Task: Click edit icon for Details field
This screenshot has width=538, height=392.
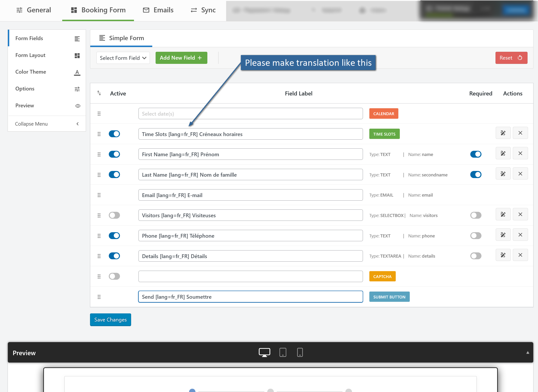Action: (503, 255)
